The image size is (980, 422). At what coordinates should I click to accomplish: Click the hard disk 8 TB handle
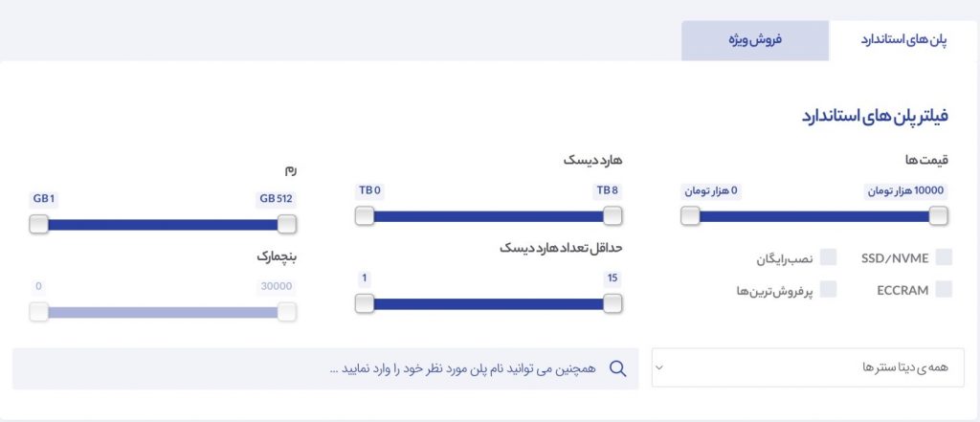click(612, 216)
